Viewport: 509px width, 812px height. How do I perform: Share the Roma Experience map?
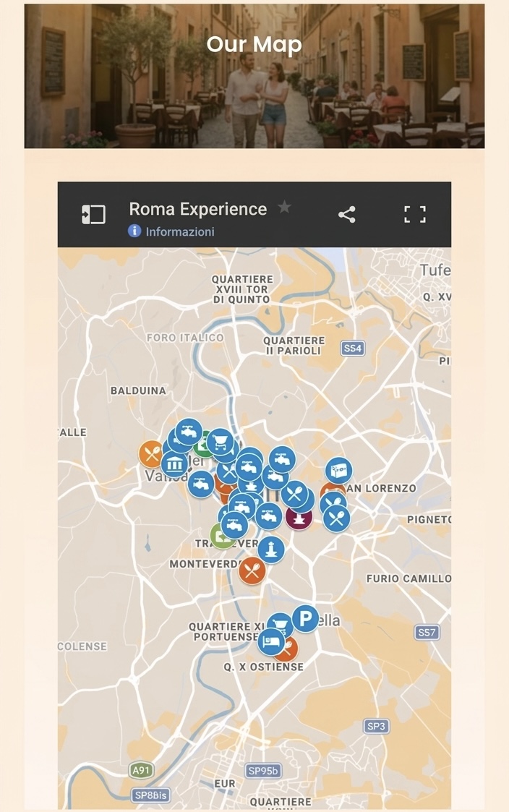click(x=346, y=215)
